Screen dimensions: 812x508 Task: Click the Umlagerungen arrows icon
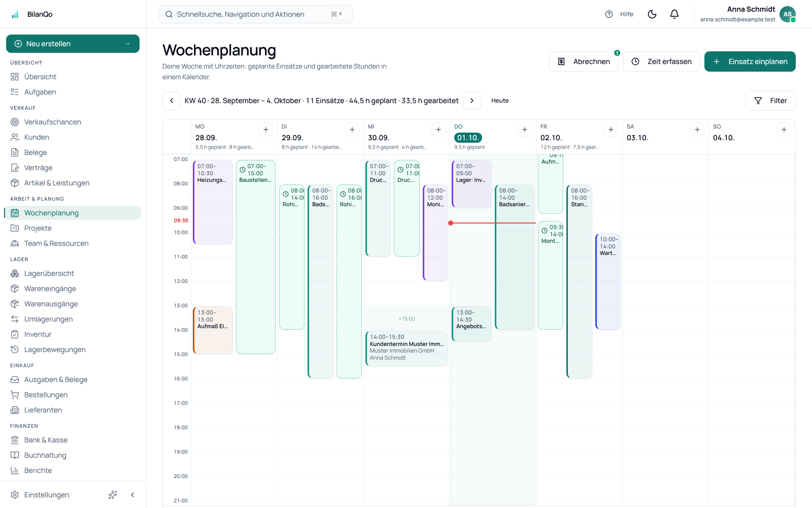[x=15, y=319]
